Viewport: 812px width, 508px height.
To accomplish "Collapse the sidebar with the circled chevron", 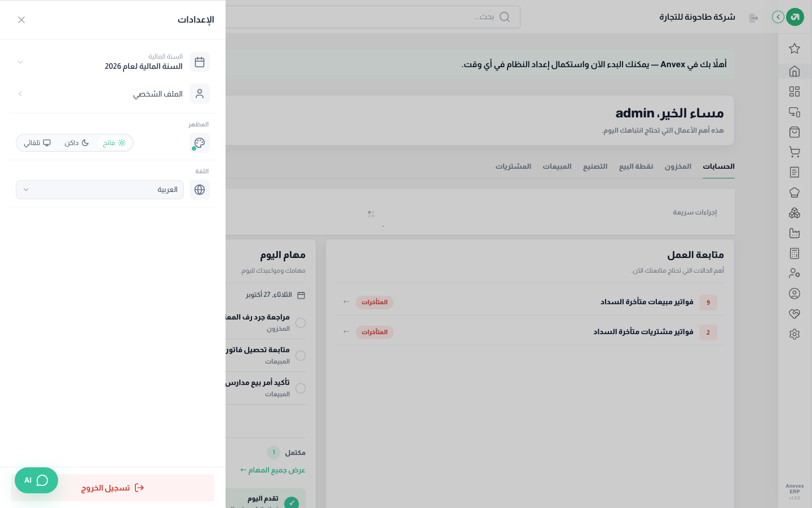I will [778, 17].
